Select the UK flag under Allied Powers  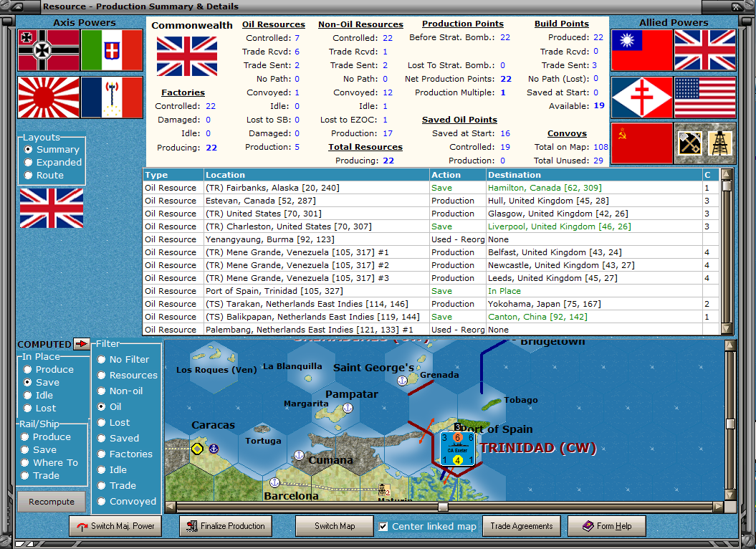click(705, 50)
